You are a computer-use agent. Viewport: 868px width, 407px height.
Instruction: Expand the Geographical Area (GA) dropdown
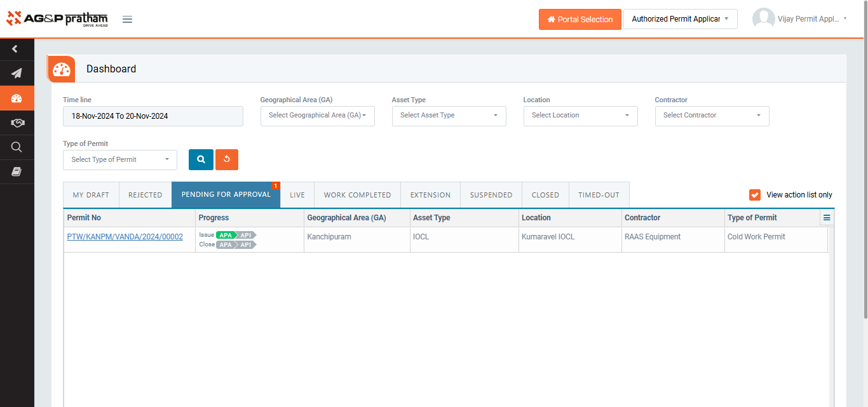click(317, 116)
